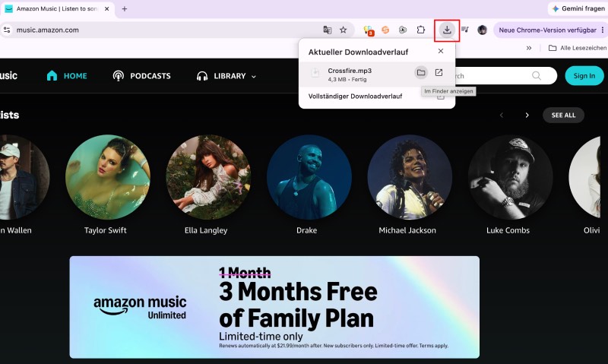Click Gemini fragen button
Screen dimensions: 608x364
coord(578,8)
